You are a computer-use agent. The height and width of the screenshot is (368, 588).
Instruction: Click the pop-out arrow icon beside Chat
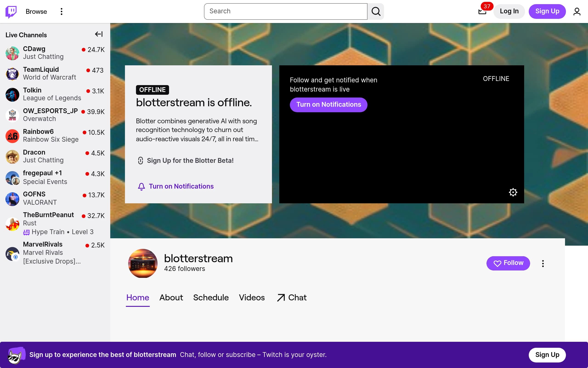(x=281, y=298)
